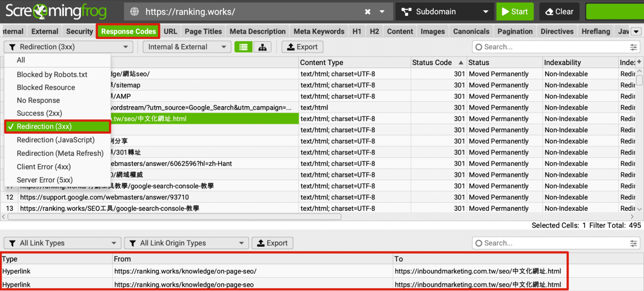This screenshot has width=644, height=291.
Task: Switch to the Page Titles tab
Action: [x=203, y=32]
